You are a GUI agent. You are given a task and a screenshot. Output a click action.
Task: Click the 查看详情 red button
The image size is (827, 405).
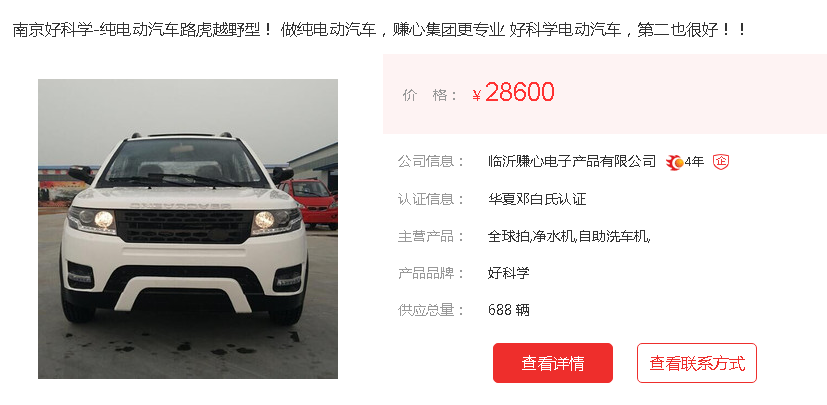point(553,363)
